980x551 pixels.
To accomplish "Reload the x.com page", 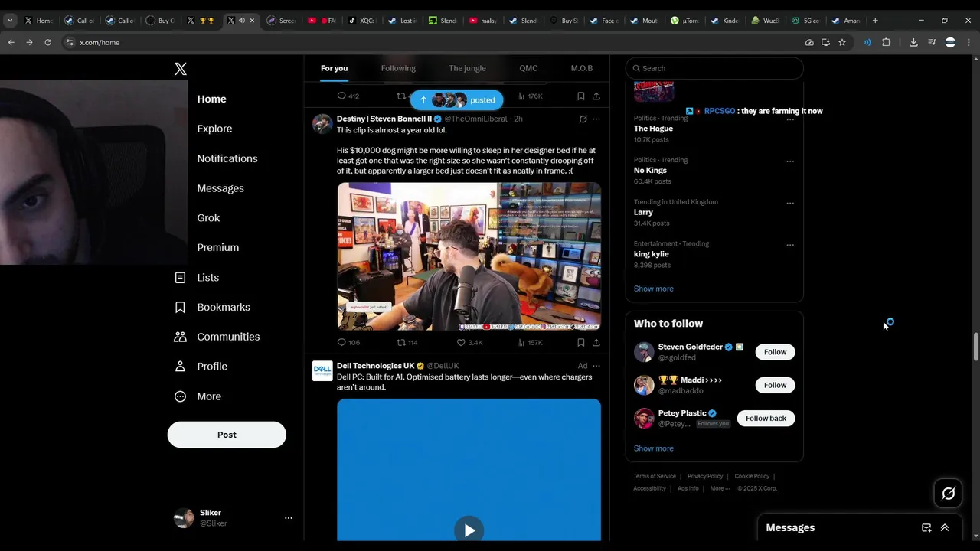I will [x=47, y=42].
